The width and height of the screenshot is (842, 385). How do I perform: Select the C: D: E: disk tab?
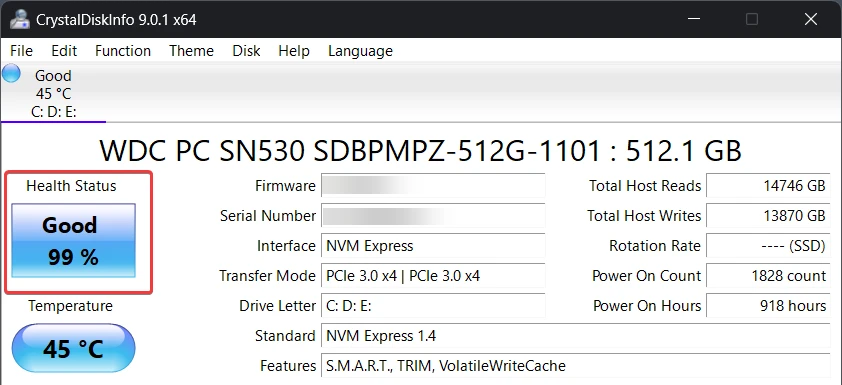coord(54,93)
